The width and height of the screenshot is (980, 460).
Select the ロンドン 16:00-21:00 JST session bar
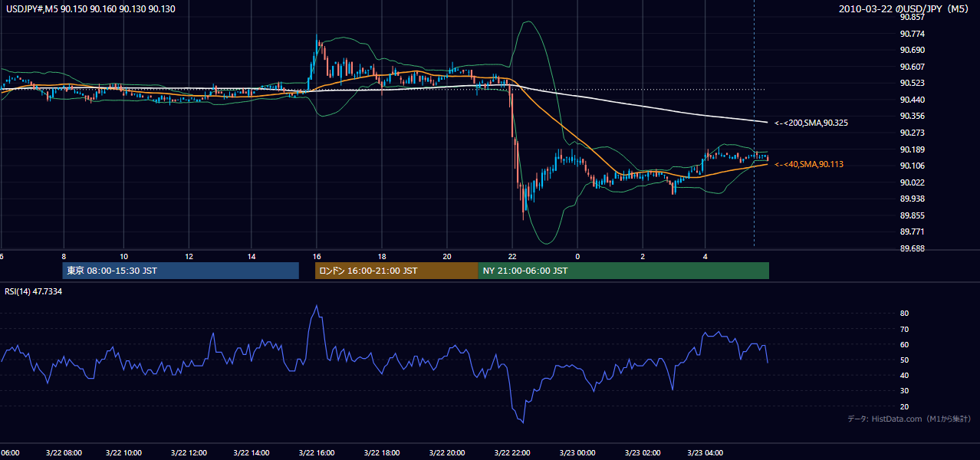pyautogui.click(x=396, y=271)
